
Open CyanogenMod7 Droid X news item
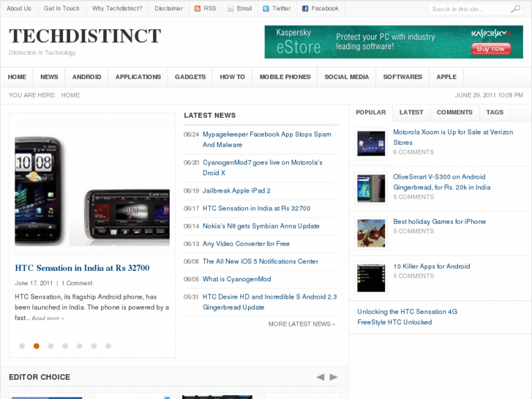[x=263, y=168]
